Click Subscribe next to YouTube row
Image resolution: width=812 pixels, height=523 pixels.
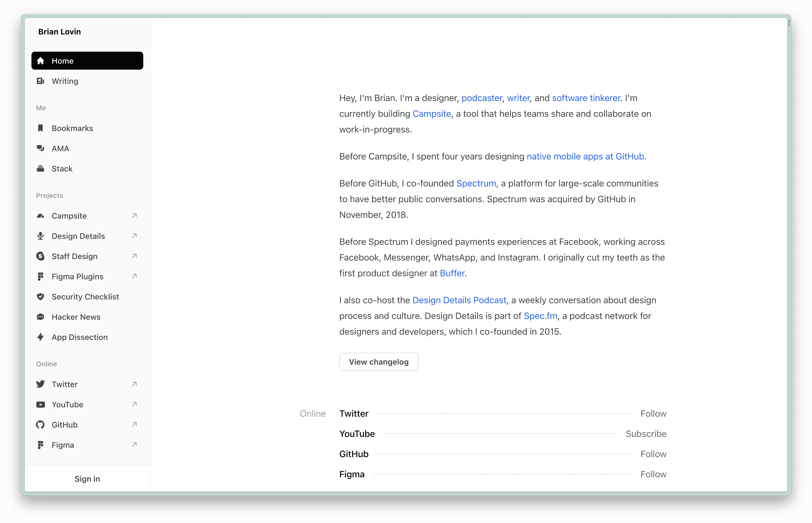(x=646, y=434)
